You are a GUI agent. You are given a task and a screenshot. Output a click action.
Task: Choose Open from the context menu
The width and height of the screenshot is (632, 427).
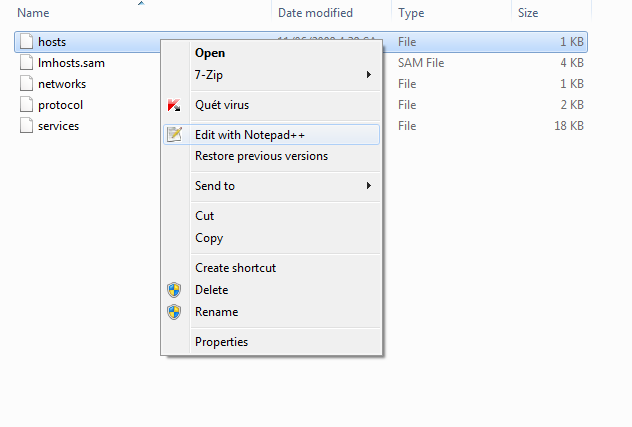(210, 53)
